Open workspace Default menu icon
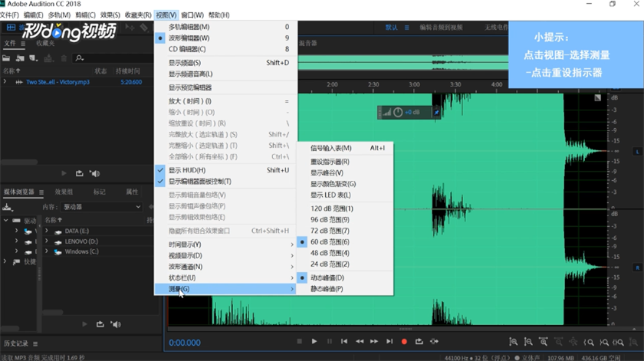 [x=406, y=28]
